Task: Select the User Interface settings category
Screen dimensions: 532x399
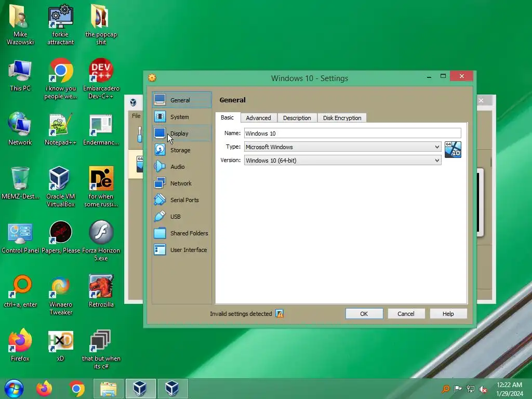Action: point(182,250)
